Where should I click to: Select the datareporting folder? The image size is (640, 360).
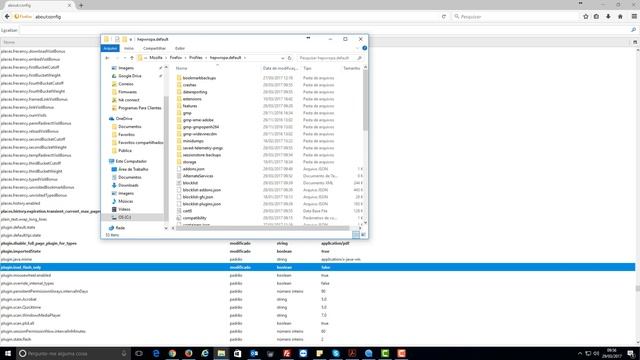point(195,92)
